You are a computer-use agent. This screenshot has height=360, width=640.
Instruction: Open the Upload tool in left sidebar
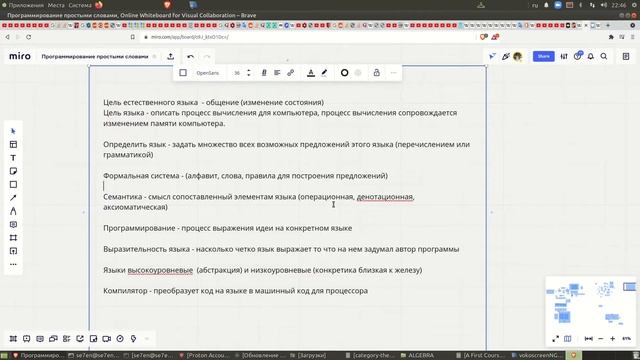click(13, 251)
